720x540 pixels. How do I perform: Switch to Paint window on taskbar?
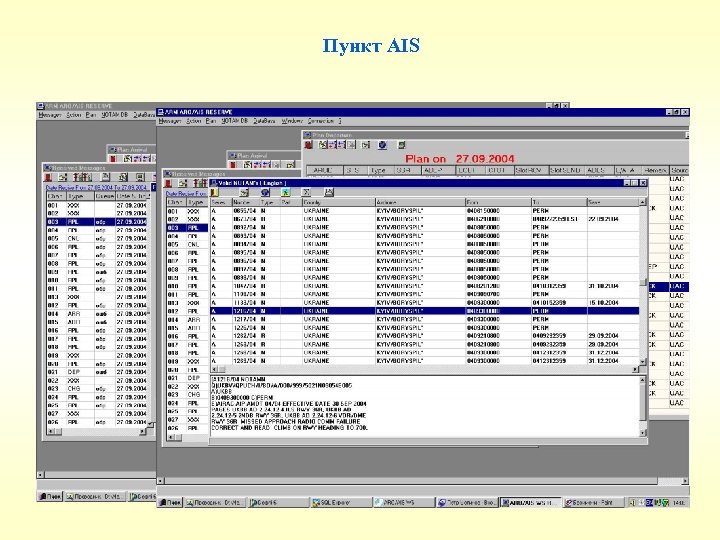(593, 503)
